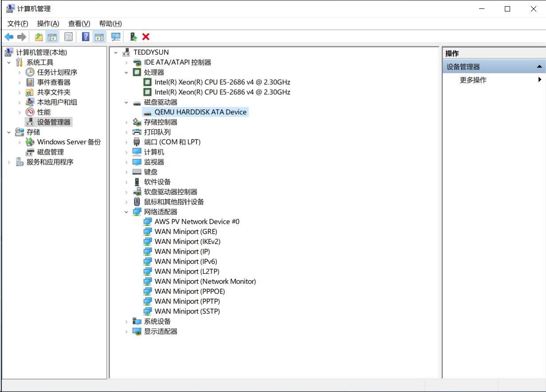Click the Back arrow toolbar icon
The image size is (546, 392).
(x=9, y=37)
